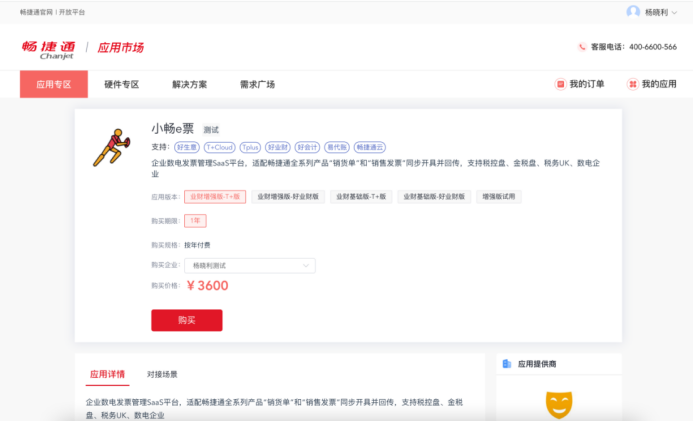The image size is (693, 422).
Task: Click the 我的应用 icon
Action: point(632,84)
